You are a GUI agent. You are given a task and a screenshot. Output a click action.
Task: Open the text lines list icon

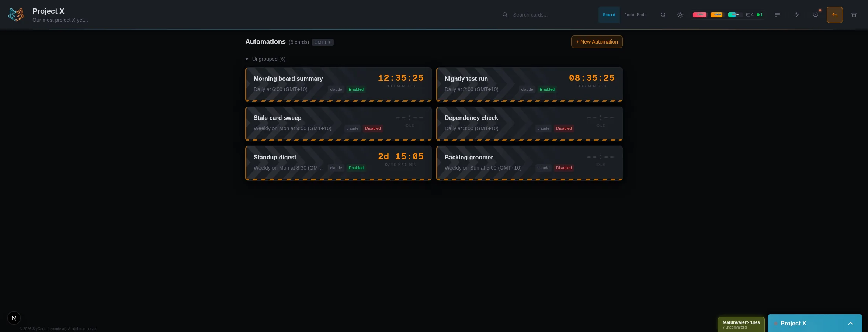click(x=777, y=15)
